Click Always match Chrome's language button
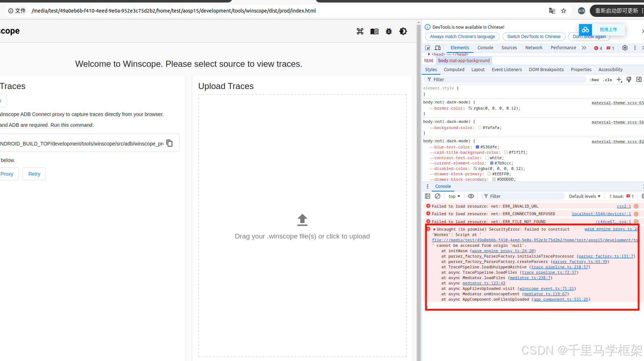Screen dimensions: 644x361 click(x=462, y=37)
